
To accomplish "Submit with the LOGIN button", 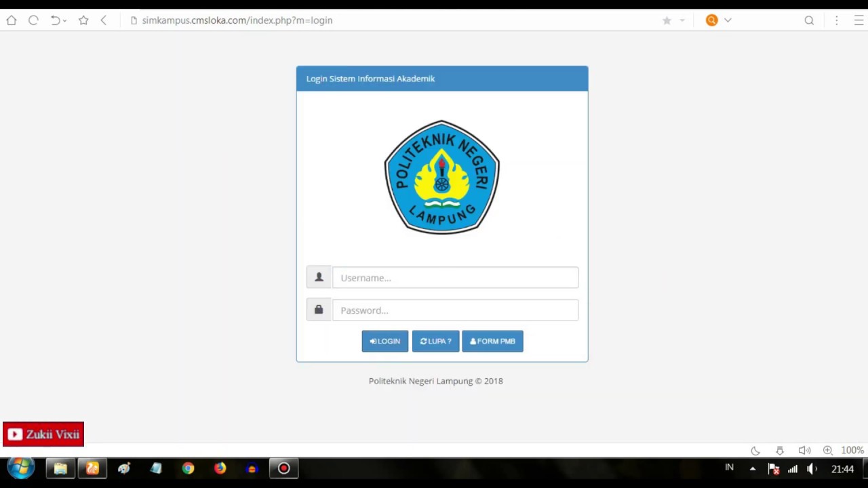I will click(x=385, y=341).
